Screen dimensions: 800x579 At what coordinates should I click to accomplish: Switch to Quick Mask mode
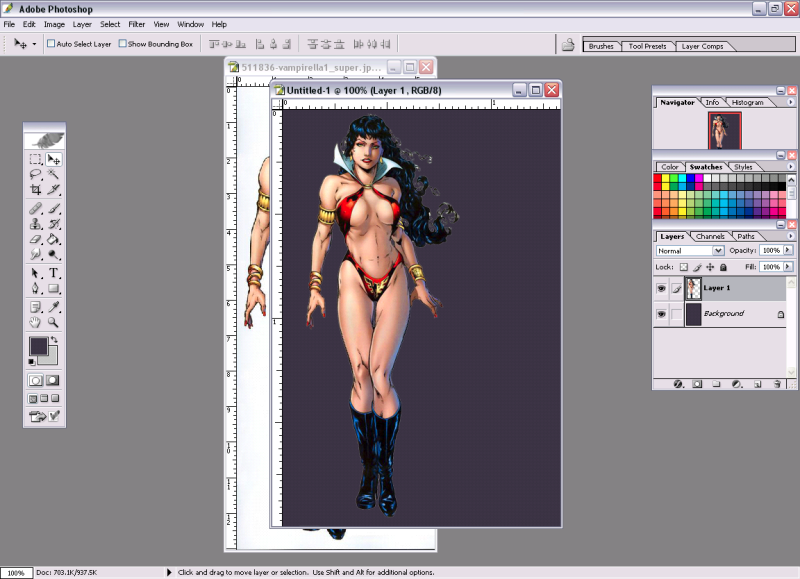[x=53, y=380]
